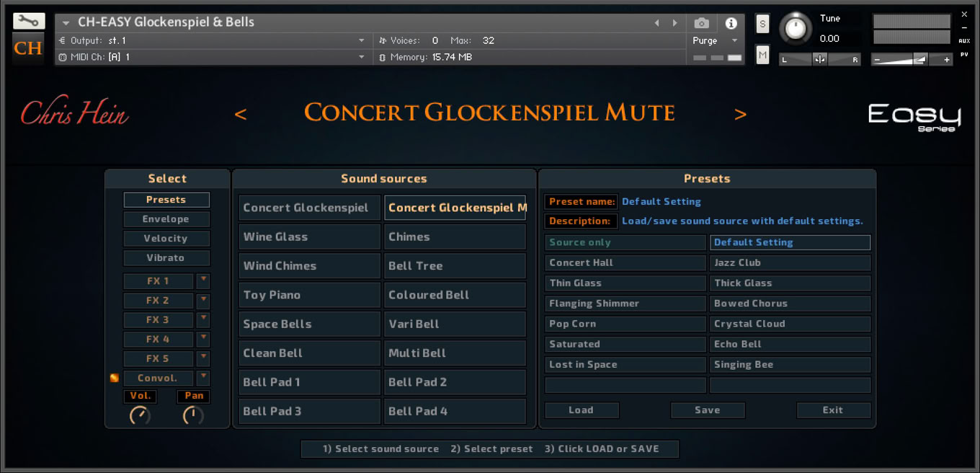This screenshot has height=473, width=980.
Task: Click the Exit button
Action: [x=833, y=410]
